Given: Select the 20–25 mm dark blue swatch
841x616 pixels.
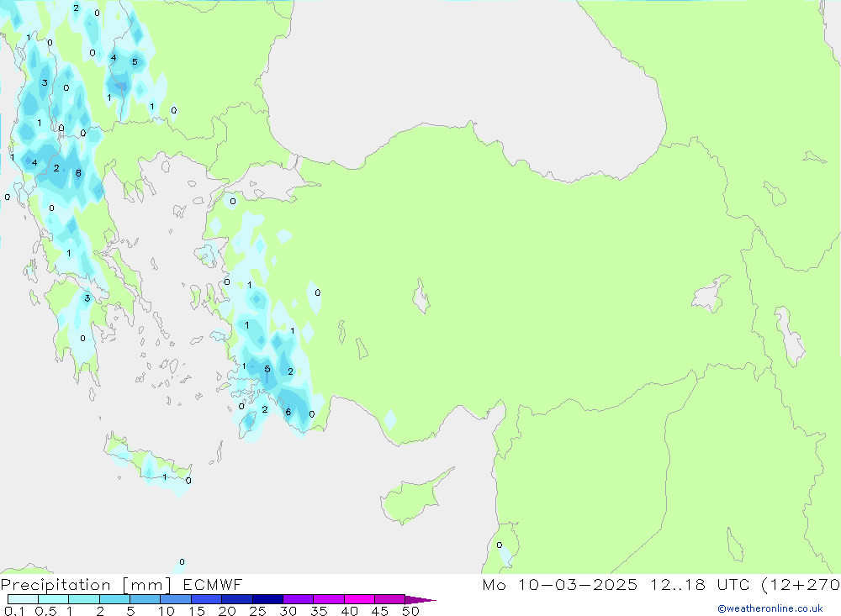Looking at the screenshot, I should point(236,599).
